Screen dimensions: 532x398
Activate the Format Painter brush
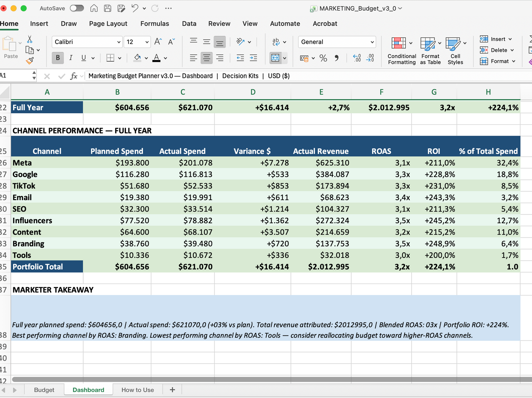[x=30, y=61]
